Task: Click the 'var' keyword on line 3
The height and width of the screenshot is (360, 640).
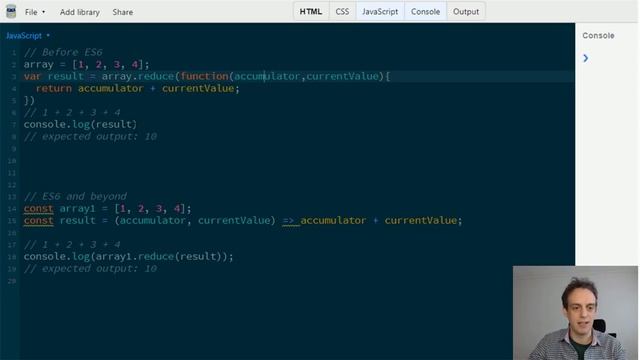Action: 32,76
